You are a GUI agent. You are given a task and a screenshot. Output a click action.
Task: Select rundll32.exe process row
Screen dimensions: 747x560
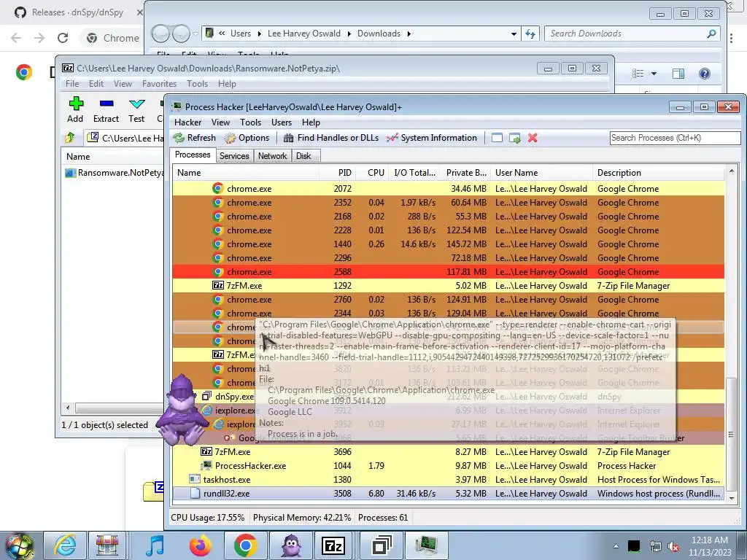pos(449,494)
